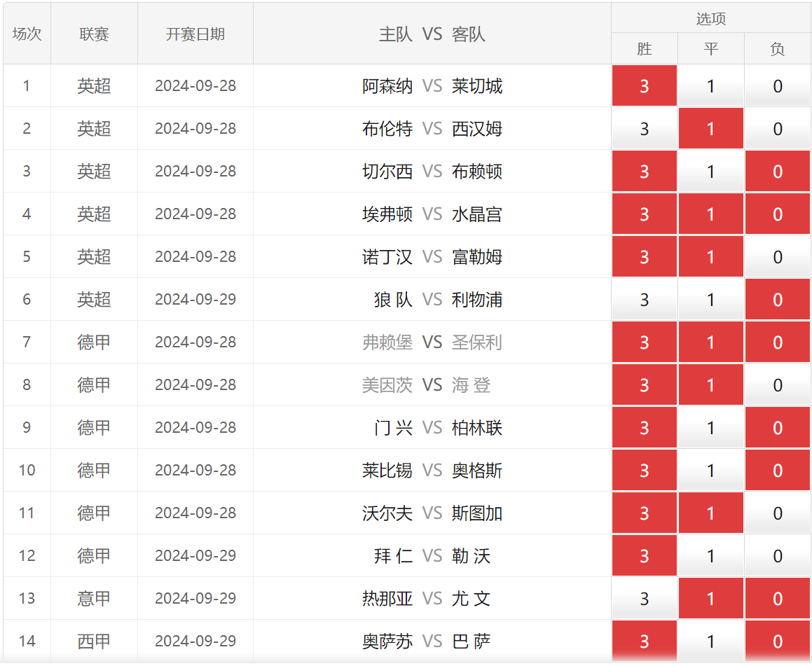Click the 开赛日期 column header
The image size is (812, 666).
point(195,34)
